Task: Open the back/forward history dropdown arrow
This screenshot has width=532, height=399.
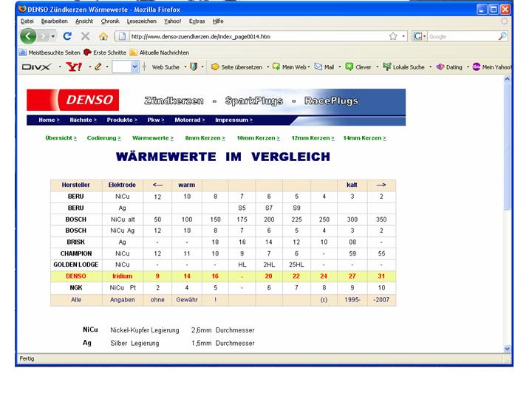Action: coord(53,36)
